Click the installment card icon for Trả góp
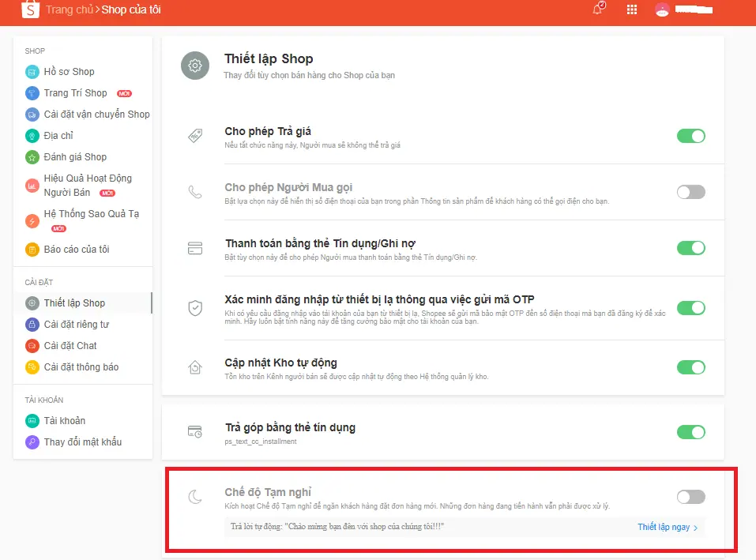Image resolution: width=756 pixels, height=560 pixels. (195, 432)
